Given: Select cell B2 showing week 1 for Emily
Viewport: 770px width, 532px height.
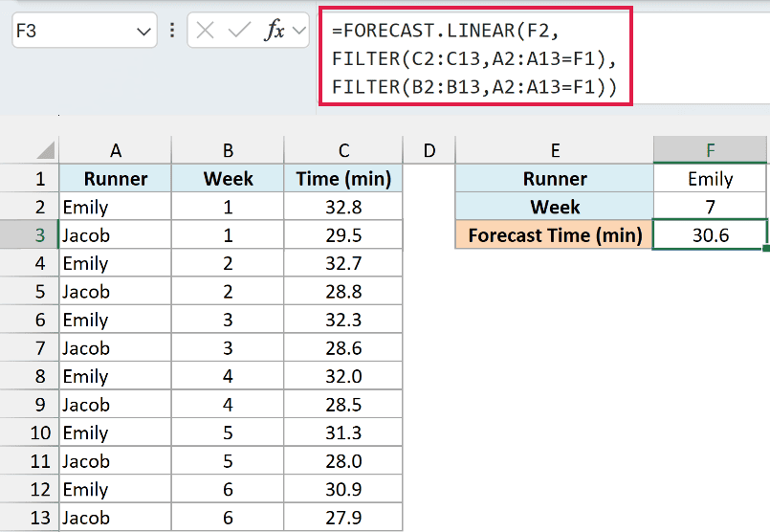Looking at the screenshot, I should click(228, 207).
